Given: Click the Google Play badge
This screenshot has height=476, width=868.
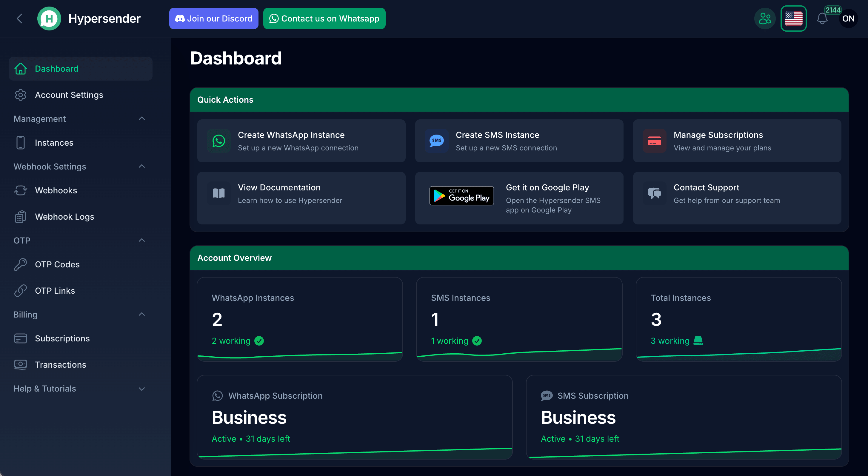Looking at the screenshot, I should pos(462,195).
